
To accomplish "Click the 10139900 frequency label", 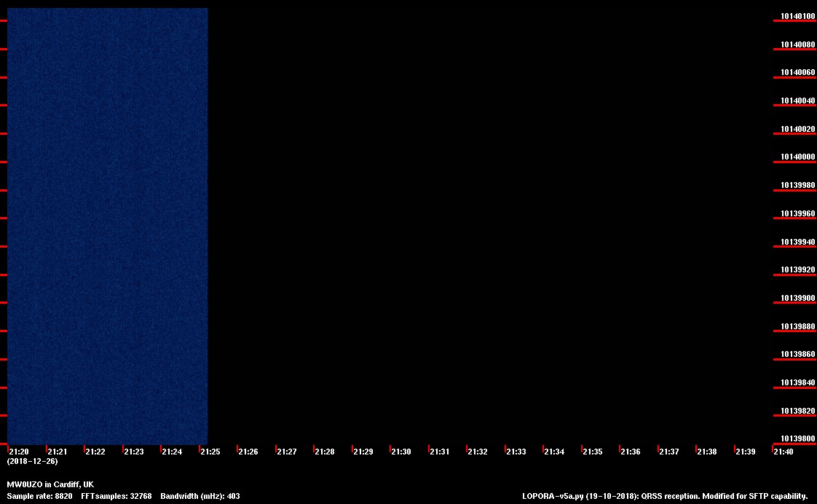I will [x=797, y=298].
